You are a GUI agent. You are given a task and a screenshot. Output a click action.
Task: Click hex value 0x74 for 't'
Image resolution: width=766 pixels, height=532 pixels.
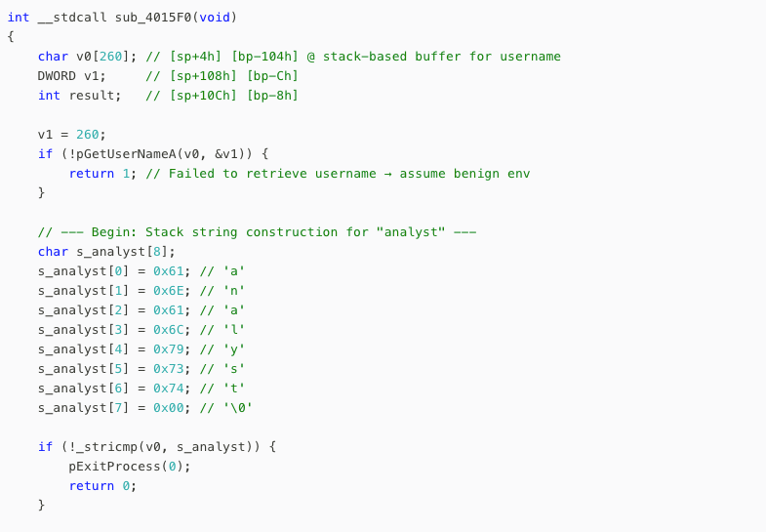point(169,389)
